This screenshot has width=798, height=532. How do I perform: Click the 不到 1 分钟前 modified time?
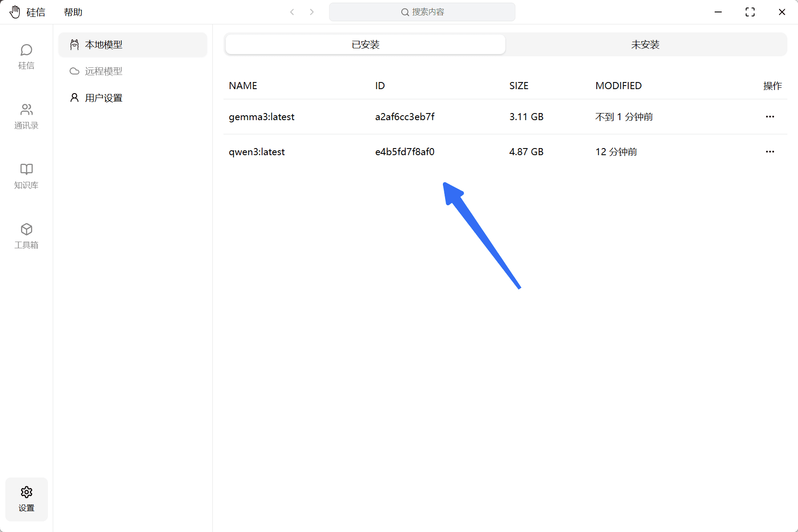coord(624,117)
